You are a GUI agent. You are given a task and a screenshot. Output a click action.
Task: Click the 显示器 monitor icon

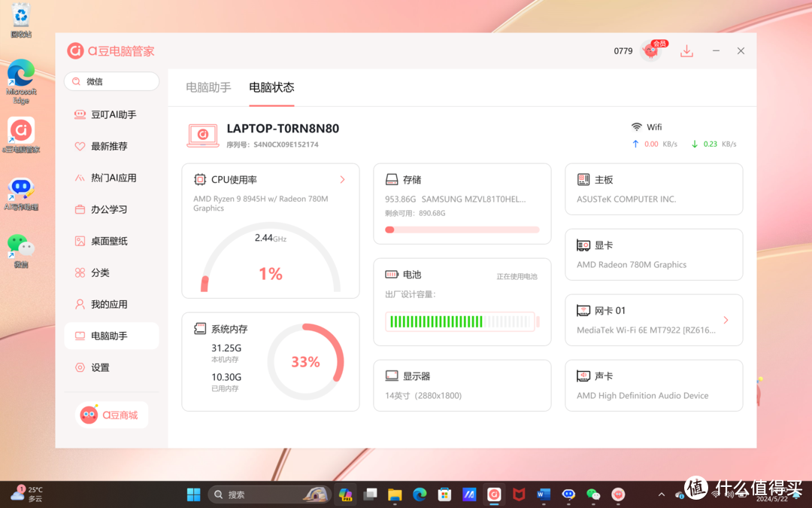[x=392, y=376]
